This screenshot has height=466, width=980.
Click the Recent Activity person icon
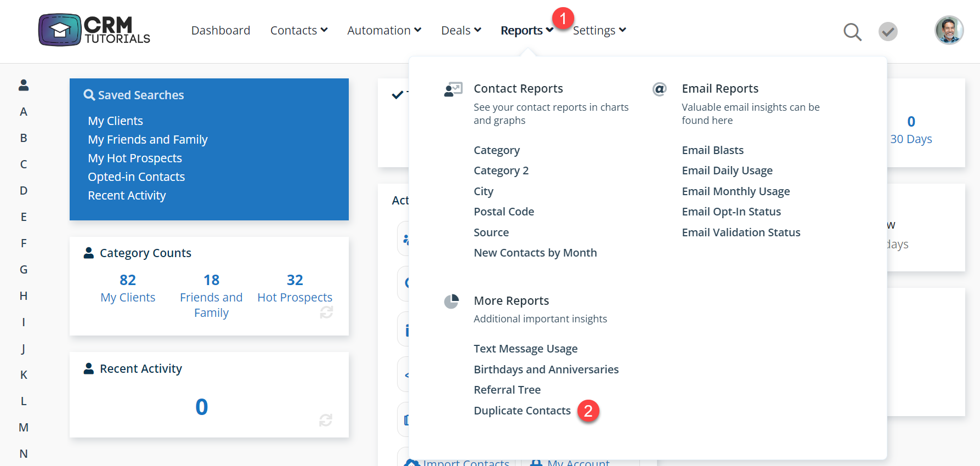tap(88, 368)
